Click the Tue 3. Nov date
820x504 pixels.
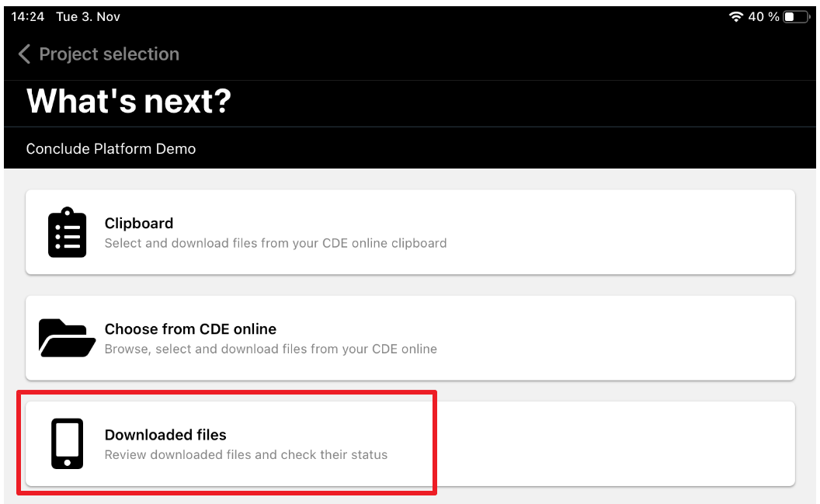(88, 17)
